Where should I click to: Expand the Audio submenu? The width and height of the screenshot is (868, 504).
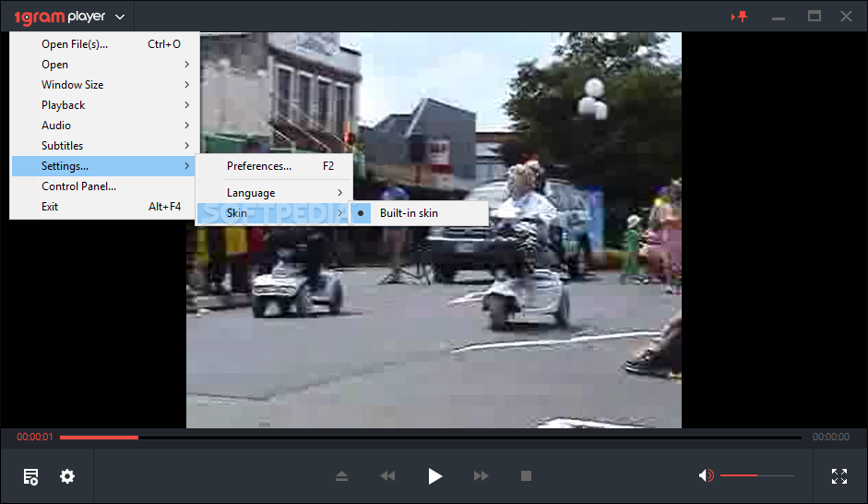(x=103, y=126)
